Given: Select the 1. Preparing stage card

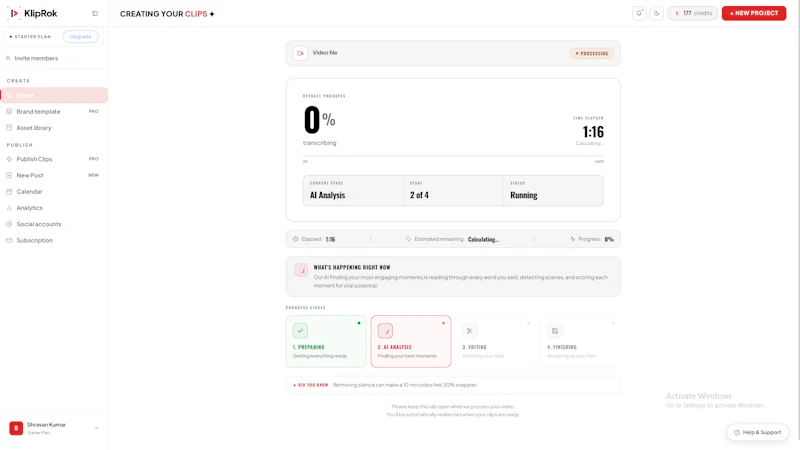Looking at the screenshot, I should point(326,341).
